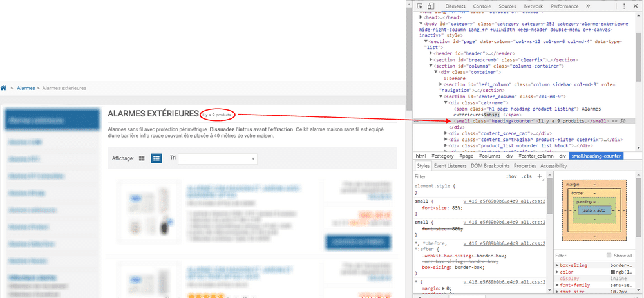Screen dimensions: 644x298
Task: Click the box model content auto × auto
Action: [x=594, y=210]
